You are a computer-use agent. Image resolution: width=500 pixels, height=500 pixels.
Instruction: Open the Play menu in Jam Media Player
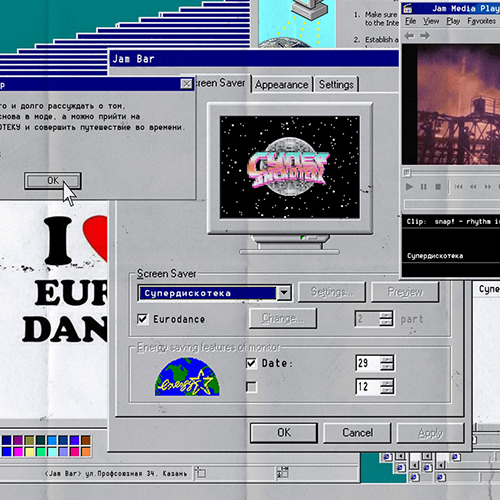[x=453, y=21]
